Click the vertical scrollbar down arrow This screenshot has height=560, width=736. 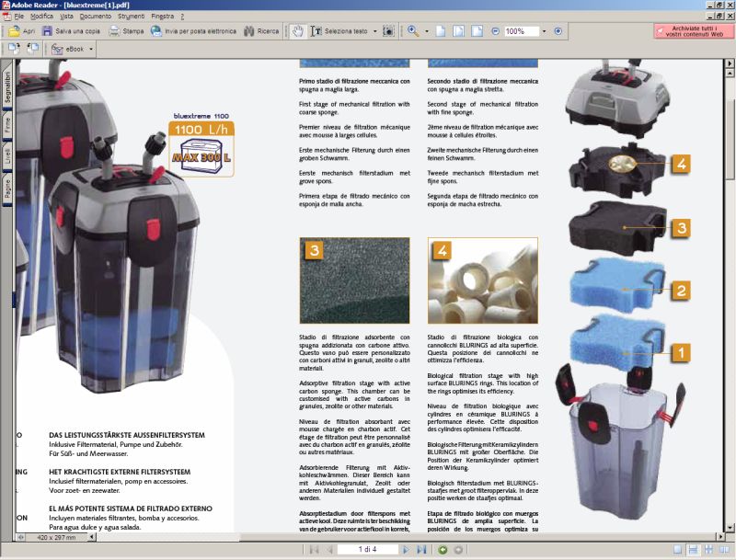coord(730,528)
